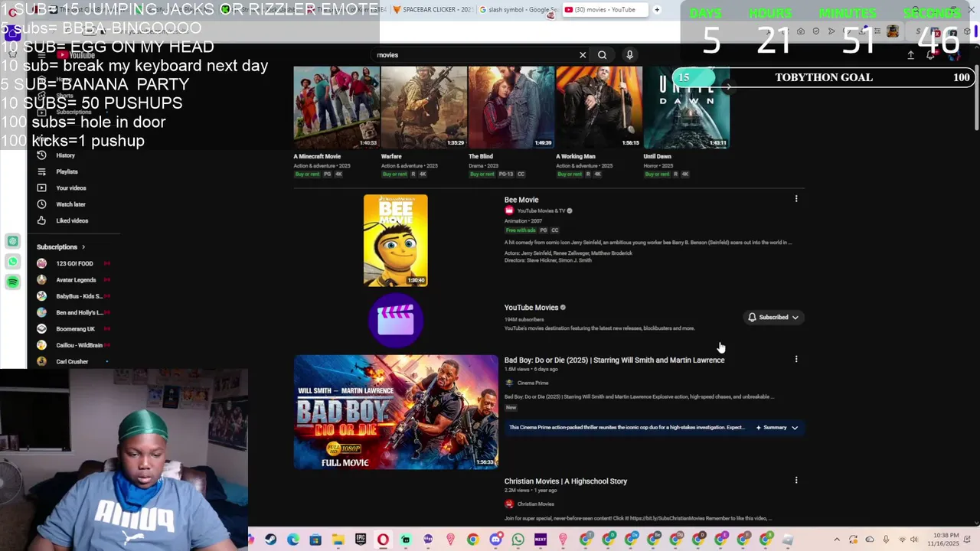Open The Blind movie poster
980x551 pixels.
coord(511,107)
